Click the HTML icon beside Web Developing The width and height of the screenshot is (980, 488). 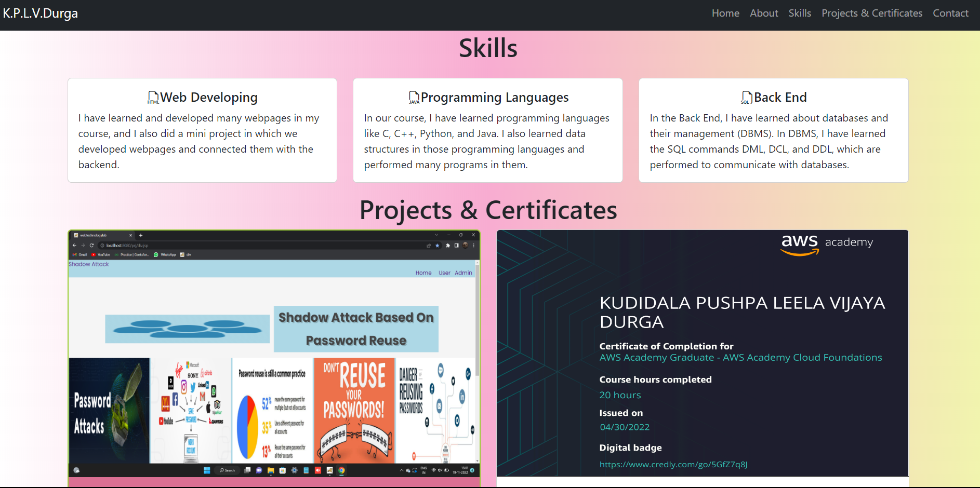click(x=153, y=97)
